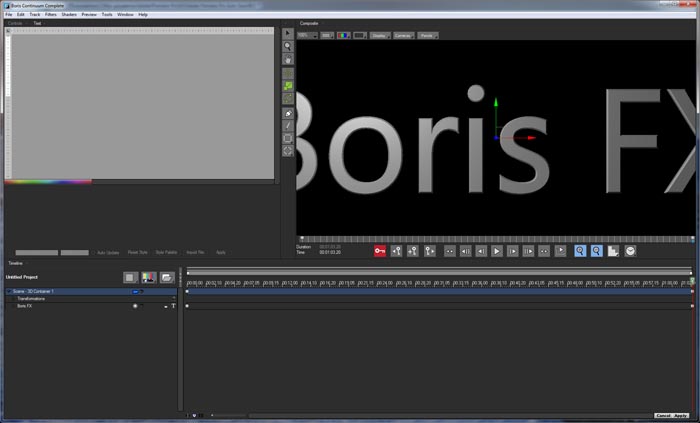700x423 pixels.
Task: Collapse the Scene - 3D Container 1 track
Action: point(9,291)
